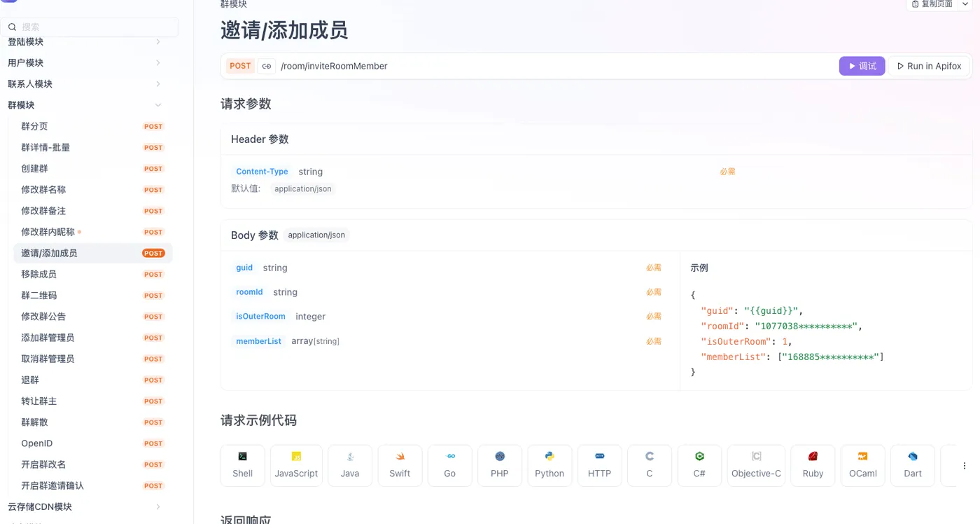This screenshot has height=524, width=980.
Task: Select the Ruby code example language
Action: pos(812,465)
